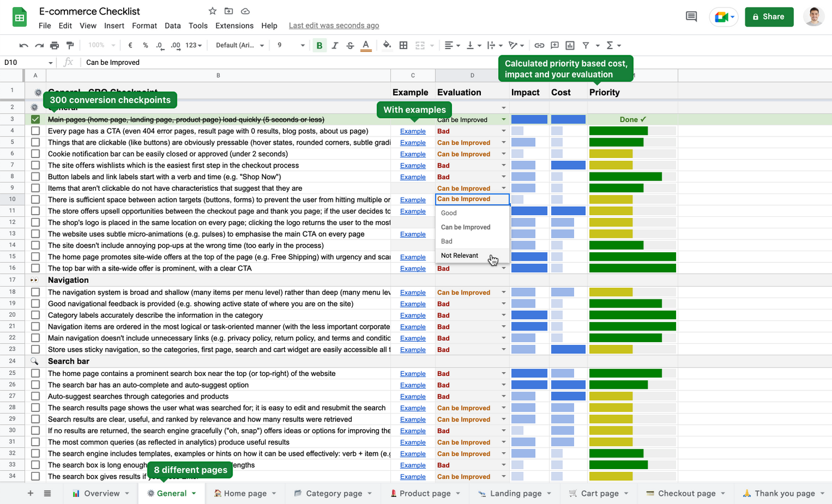This screenshot has width=832, height=504.
Task: Click the green Share button
Action: 769,17
